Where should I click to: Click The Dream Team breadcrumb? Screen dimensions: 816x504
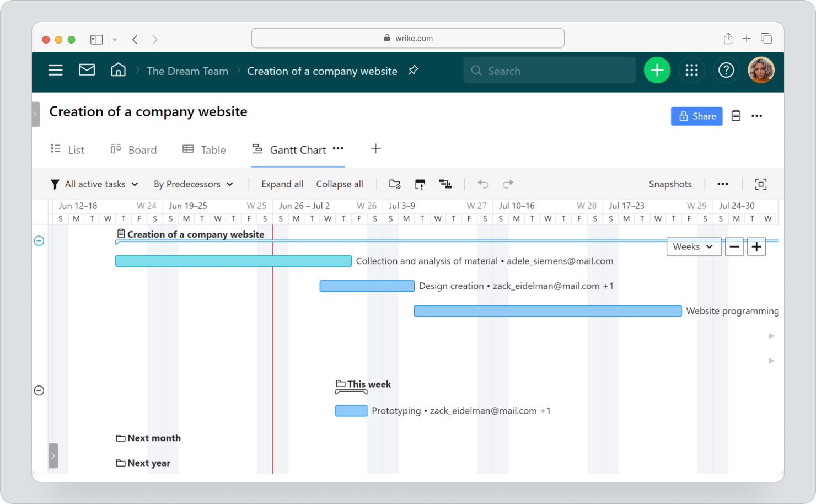[187, 71]
